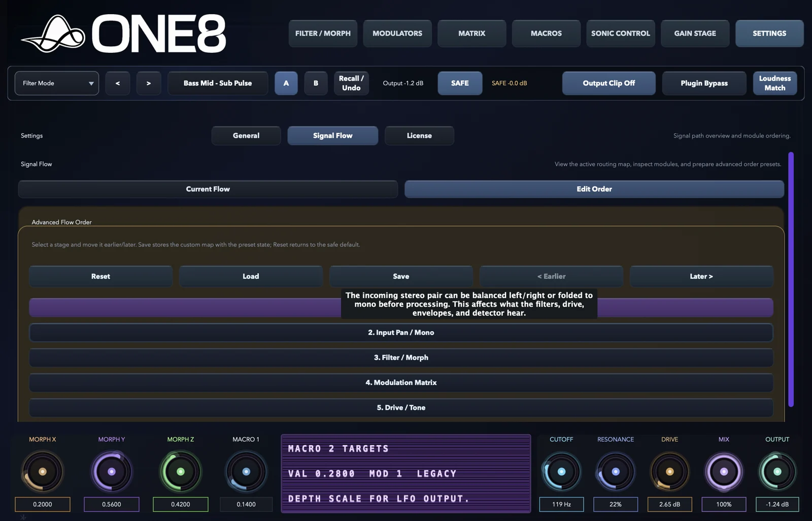This screenshot has height=521, width=812.
Task: Click the MORPH X value field 0.2000
Action: [43, 504]
